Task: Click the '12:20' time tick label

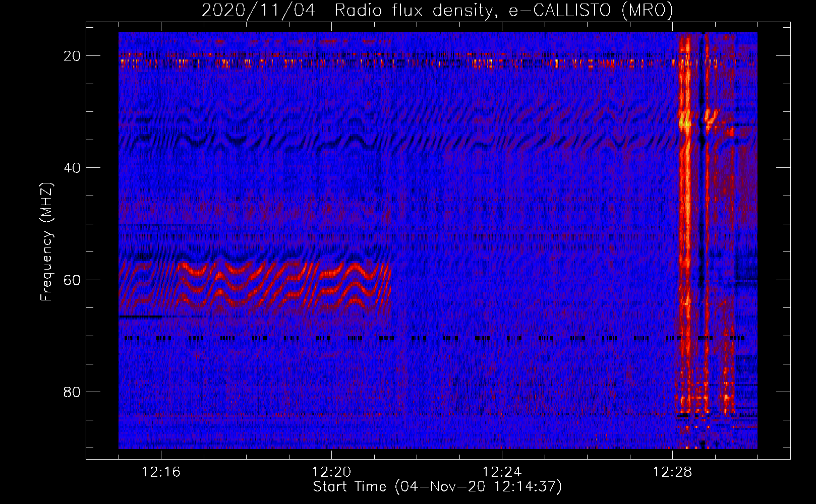Action: [x=332, y=472]
